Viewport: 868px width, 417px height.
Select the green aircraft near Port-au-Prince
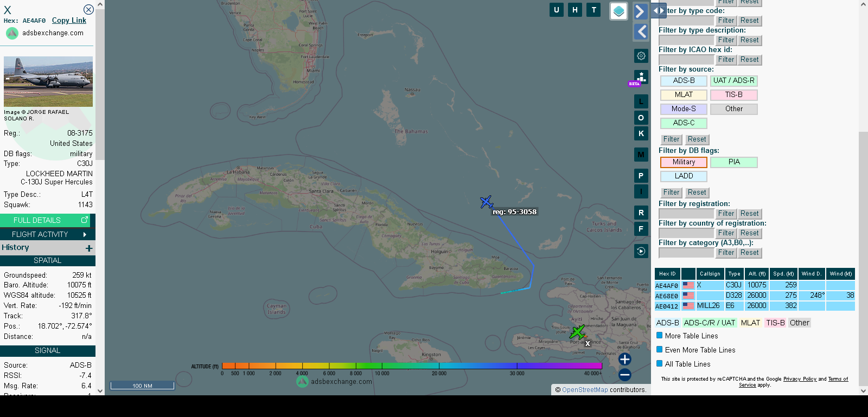click(x=577, y=332)
